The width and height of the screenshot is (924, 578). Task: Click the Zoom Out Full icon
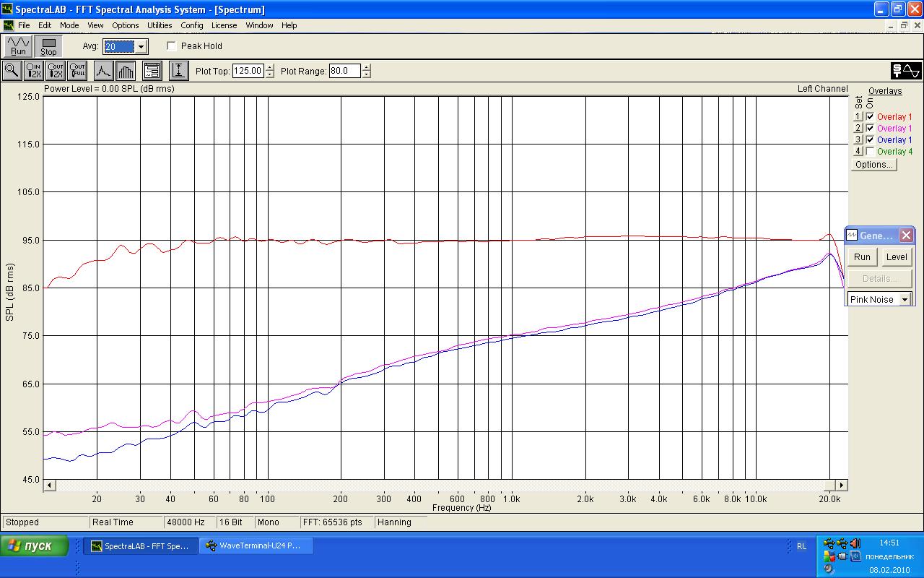(77, 70)
